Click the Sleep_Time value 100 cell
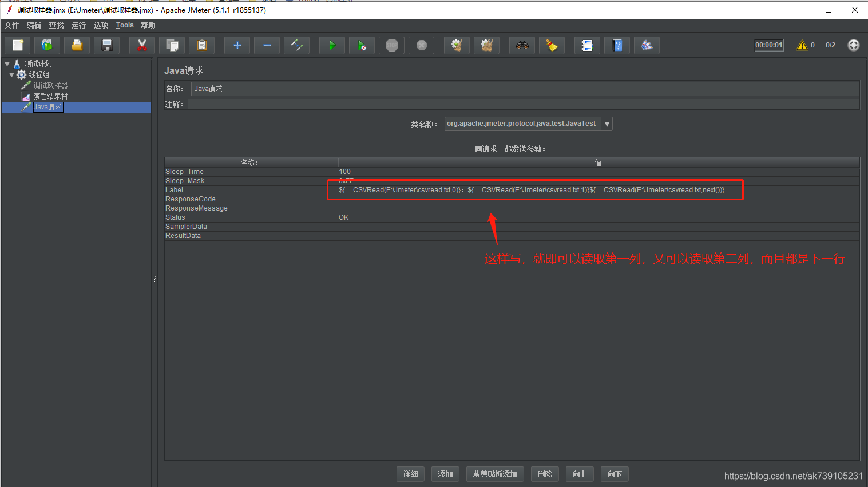This screenshot has width=868, height=487. [599, 172]
